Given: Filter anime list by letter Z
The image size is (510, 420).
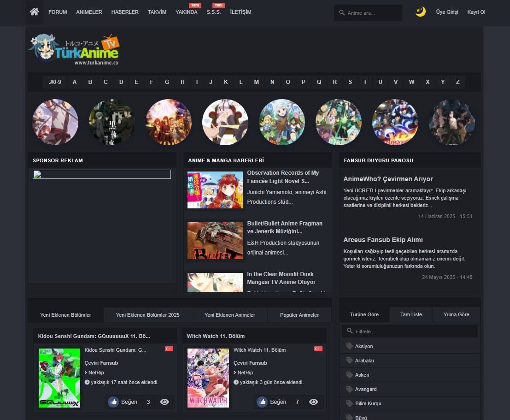Looking at the screenshot, I should (x=457, y=82).
